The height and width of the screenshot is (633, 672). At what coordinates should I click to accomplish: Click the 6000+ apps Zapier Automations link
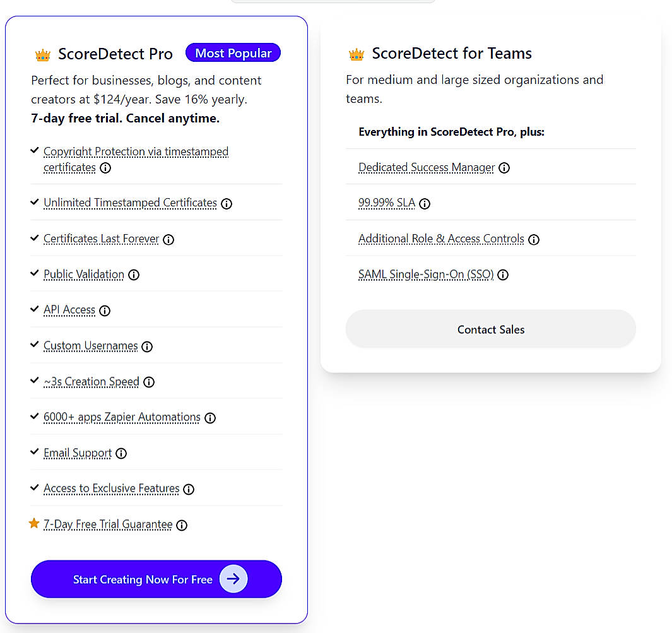(121, 417)
